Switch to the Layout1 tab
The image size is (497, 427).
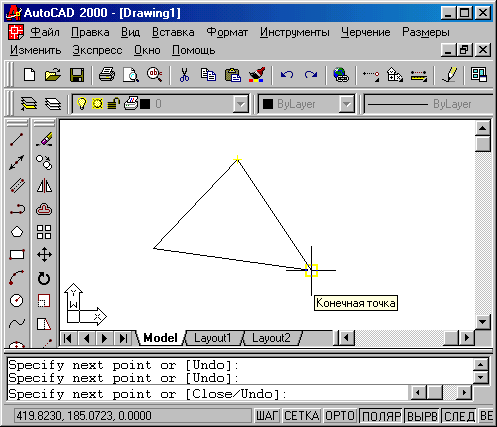click(x=213, y=338)
